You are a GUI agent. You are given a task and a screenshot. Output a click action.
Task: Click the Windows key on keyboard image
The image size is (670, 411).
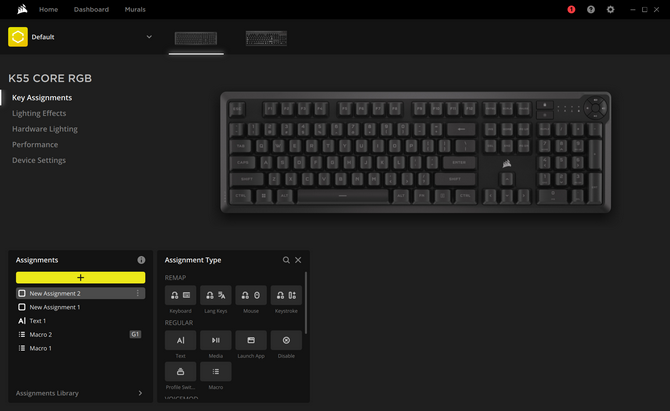tap(264, 196)
